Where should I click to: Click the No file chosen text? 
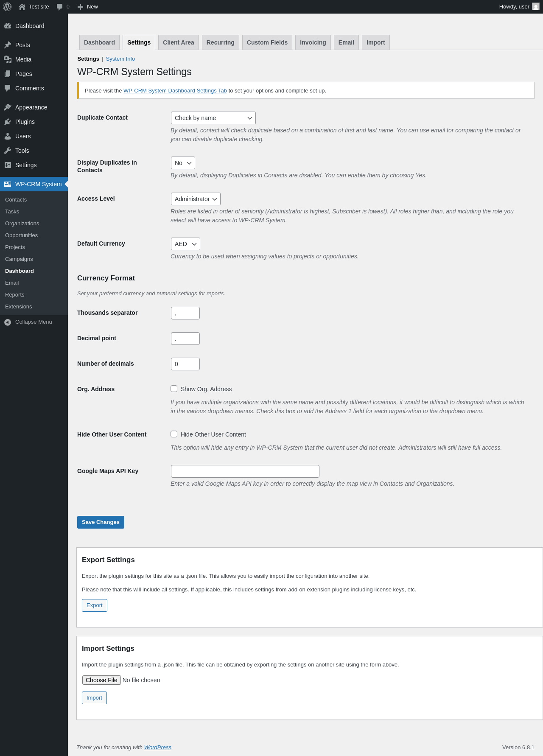[141, 680]
